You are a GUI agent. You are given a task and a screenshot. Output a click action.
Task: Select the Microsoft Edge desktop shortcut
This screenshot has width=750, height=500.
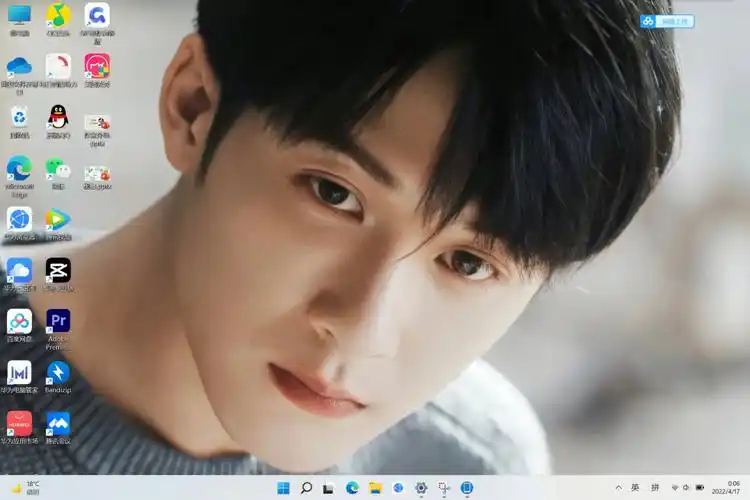point(19,169)
